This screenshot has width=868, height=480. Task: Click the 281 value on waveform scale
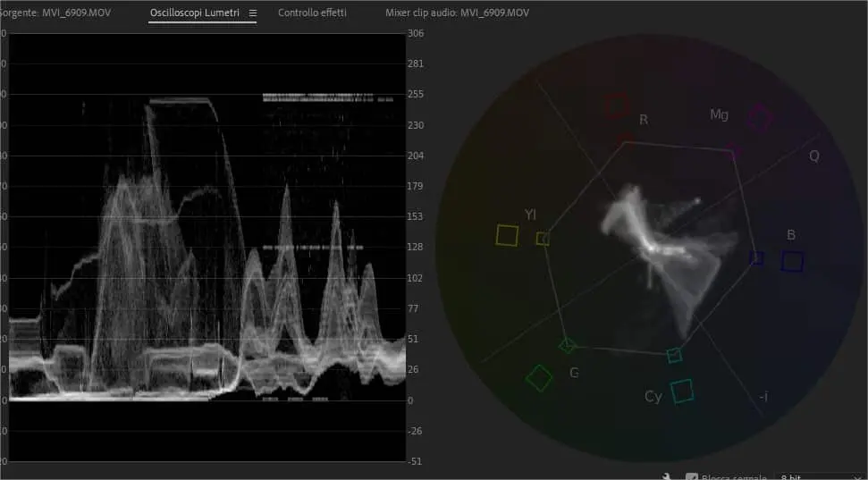(x=416, y=63)
